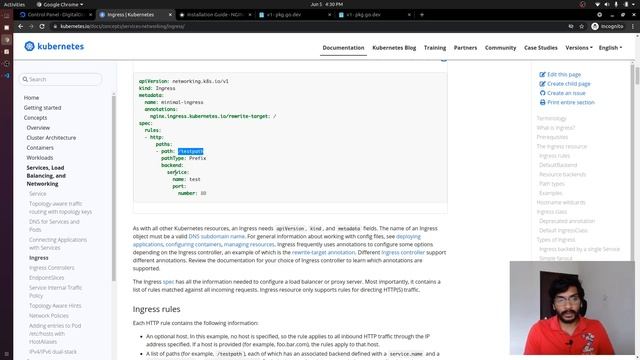Open the network system tray icon
This screenshot has width=640, height=360.
click(597, 4)
